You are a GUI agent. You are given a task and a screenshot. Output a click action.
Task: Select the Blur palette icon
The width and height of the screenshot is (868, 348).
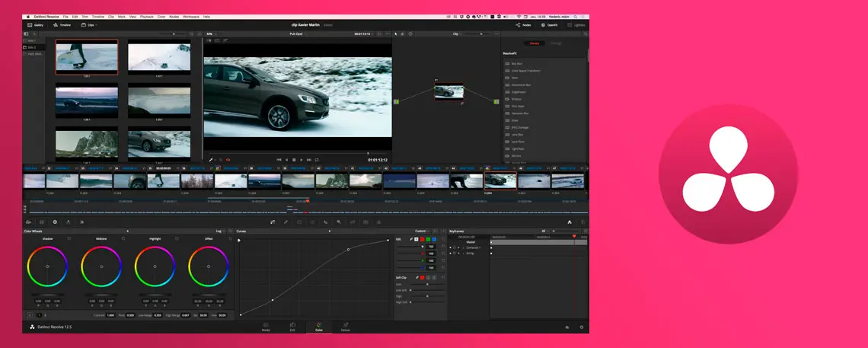tap(326, 222)
